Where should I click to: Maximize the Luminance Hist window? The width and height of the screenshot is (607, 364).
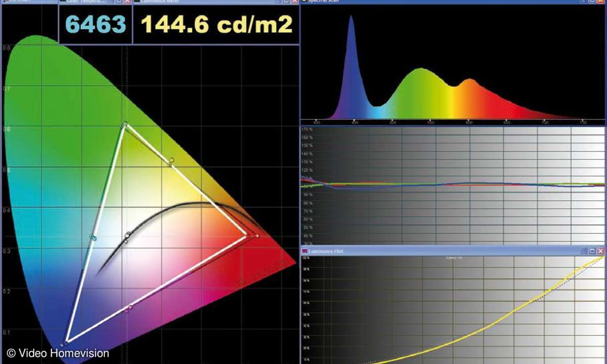pyautogui.click(x=592, y=251)
